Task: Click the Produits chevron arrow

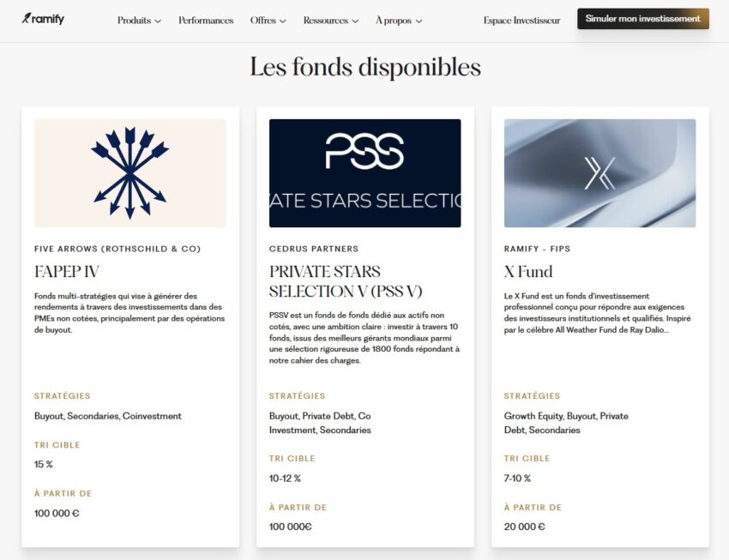Action: [x=158, y=21]
